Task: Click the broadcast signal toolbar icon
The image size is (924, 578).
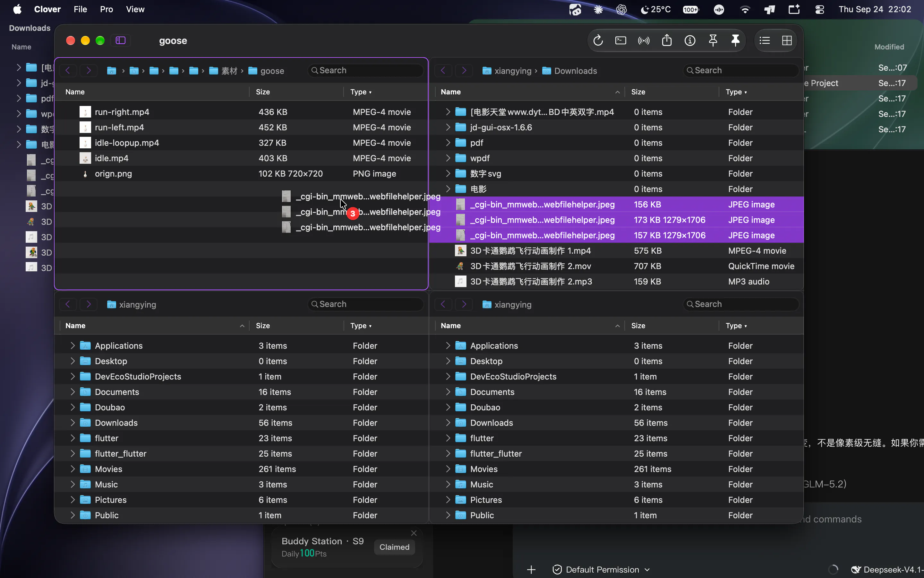Action: tap(644, 40)
